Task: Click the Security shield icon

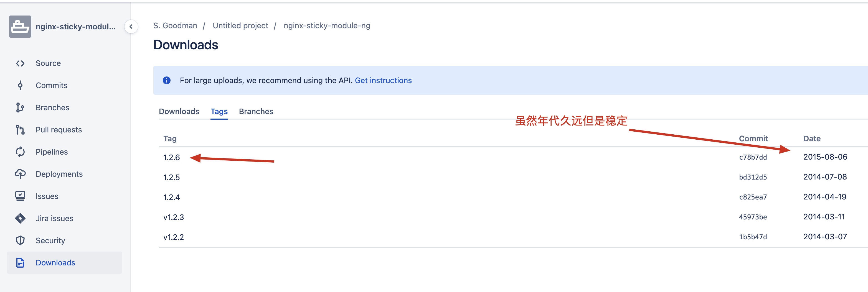Action: [20, 240]
